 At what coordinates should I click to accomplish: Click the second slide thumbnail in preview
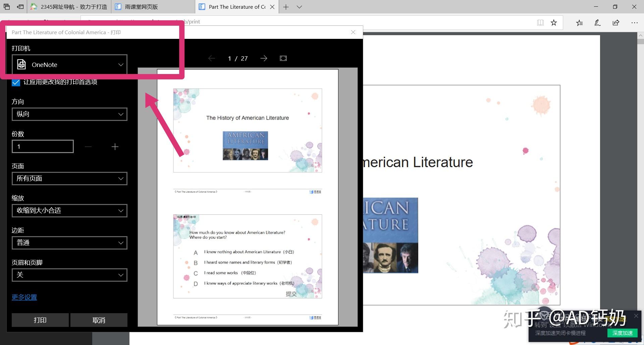(248, 256)
